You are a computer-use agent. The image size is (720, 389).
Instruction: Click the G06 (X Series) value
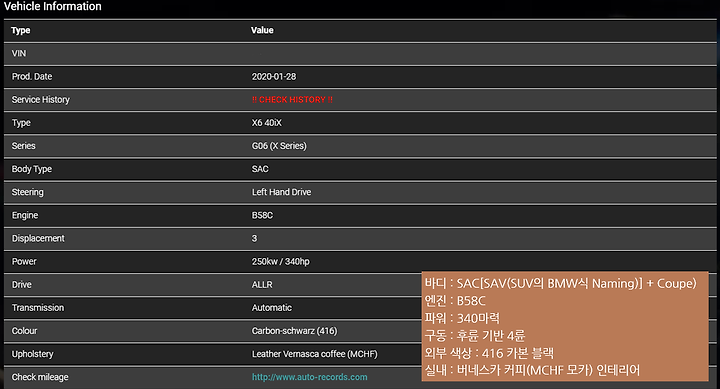tap(279, 146)
